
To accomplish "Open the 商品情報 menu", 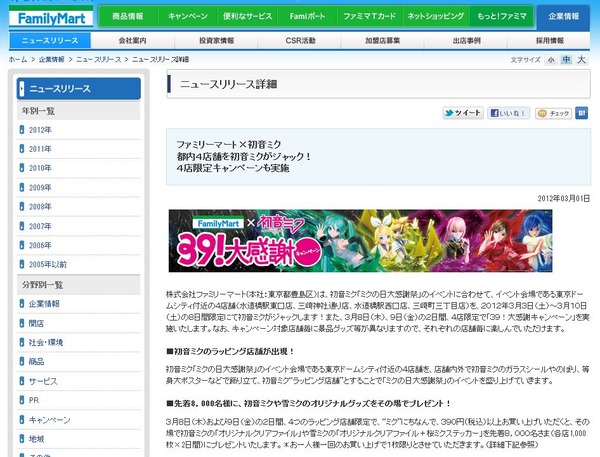I will [x=128, y=16].
